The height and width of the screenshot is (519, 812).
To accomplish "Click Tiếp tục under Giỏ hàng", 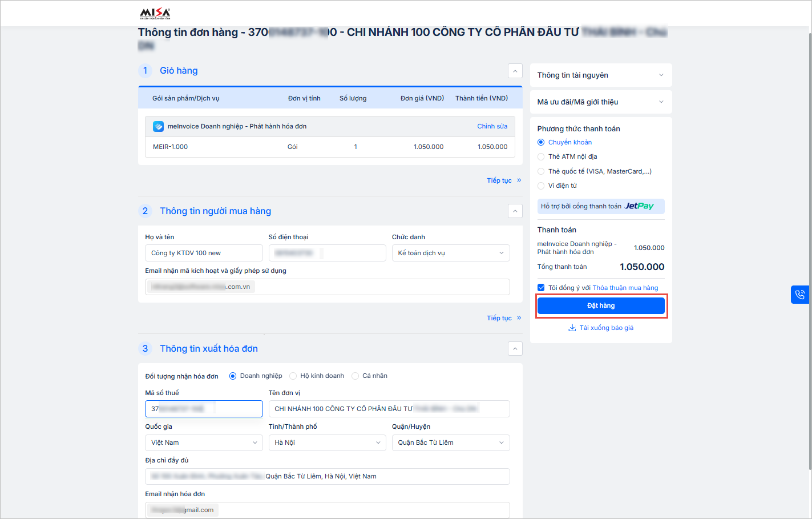I will [x=499, y=180].
